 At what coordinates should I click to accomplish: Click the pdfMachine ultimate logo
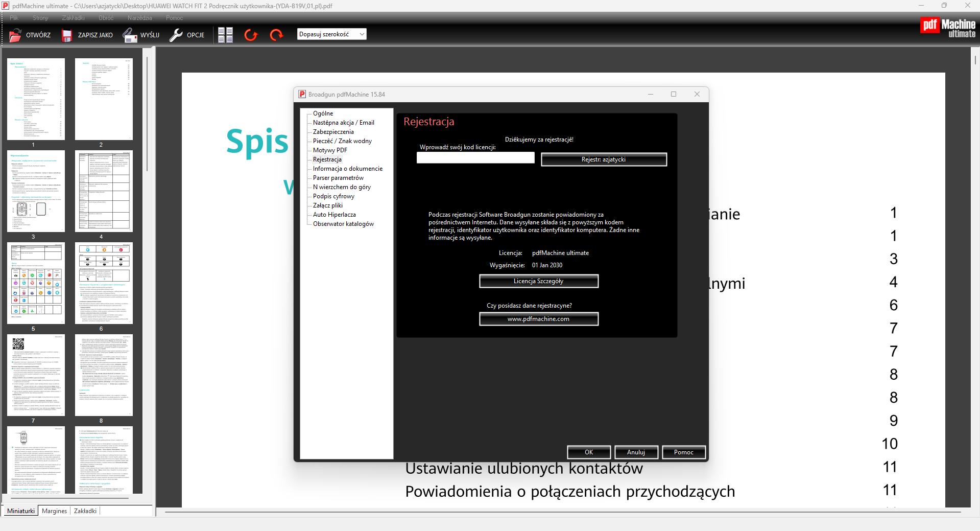click(x=948, y=27)
